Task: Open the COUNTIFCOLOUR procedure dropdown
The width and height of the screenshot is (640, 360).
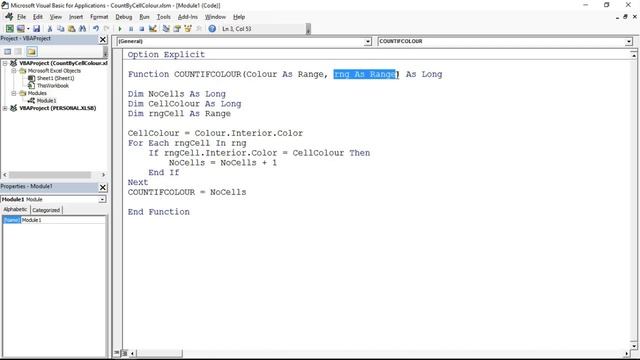Action: pyautogui.click(x=628, y=41)
